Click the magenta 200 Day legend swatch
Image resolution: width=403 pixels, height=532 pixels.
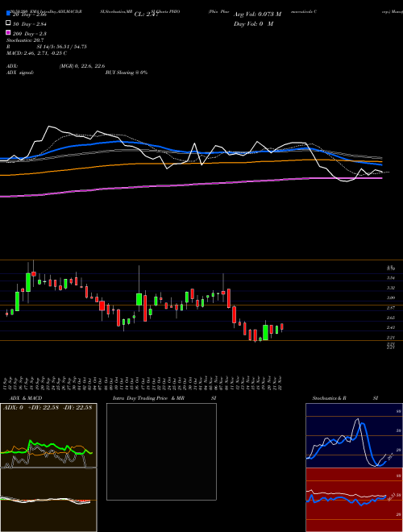(x=9, y=32)
